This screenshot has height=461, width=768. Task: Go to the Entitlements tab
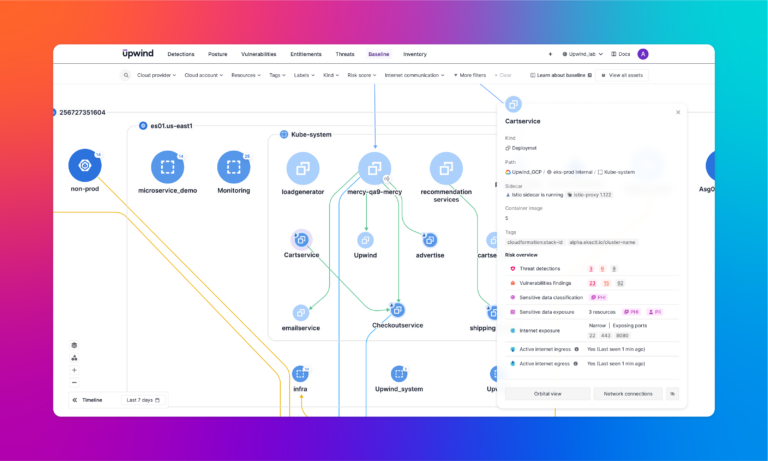pos(306,54)
